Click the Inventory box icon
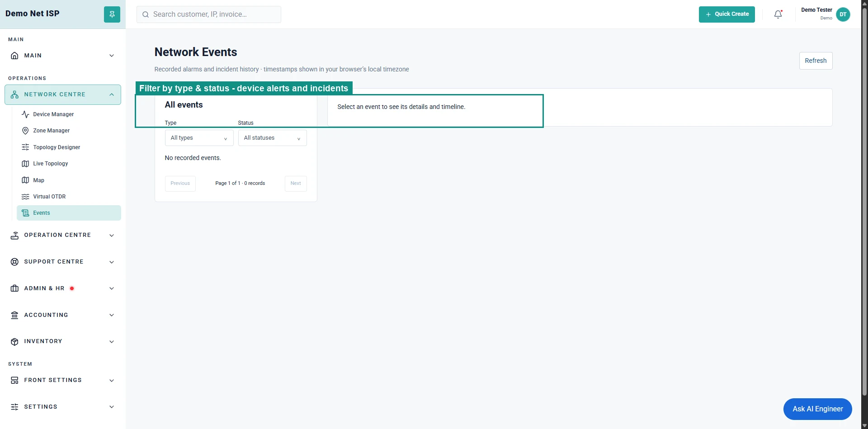Viewport: 868px width, 429px height. pyautogui.click(x=14, y=342)
